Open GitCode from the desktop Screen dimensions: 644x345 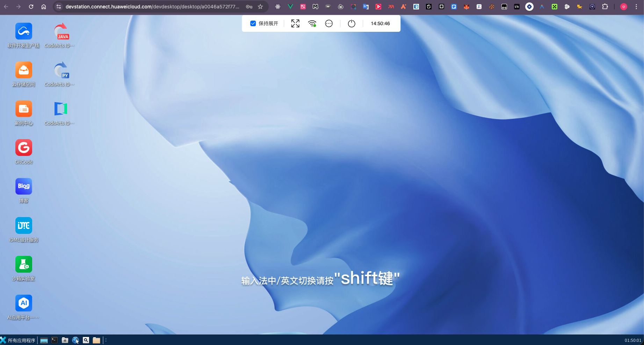23,148
